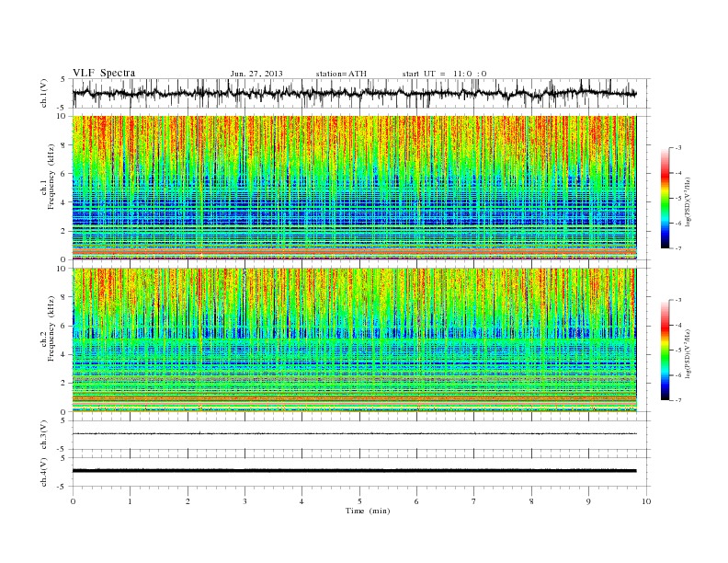Click the thick ch.4 voltage trace
Viewport: 728px width, 563px height.
point(354,471)
